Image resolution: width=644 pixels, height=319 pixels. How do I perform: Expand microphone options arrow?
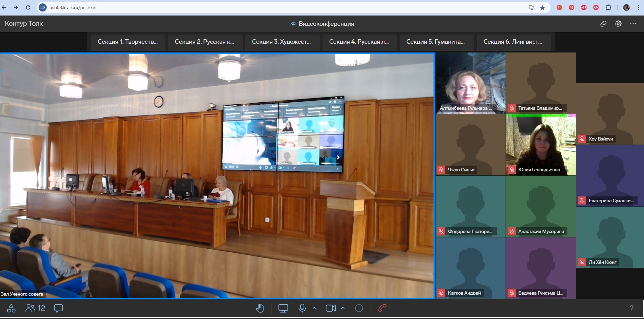[314, 308]
